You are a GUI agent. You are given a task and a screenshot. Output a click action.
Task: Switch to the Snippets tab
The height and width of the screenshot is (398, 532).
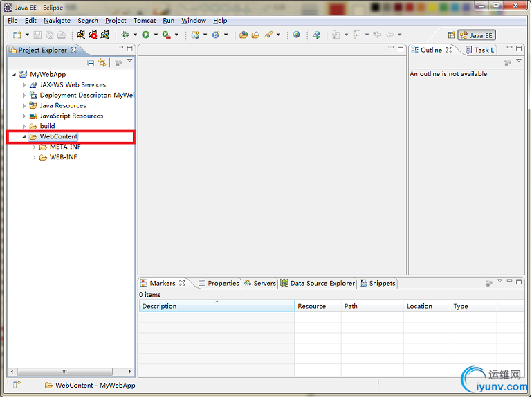(x=378, y=283)
